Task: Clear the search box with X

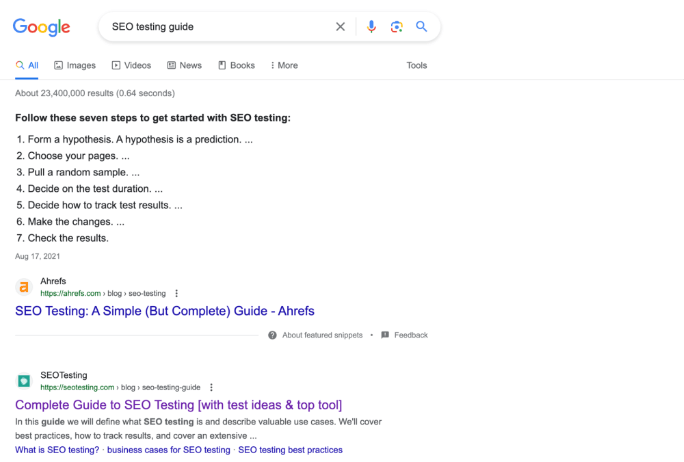Action: tap(340, 27)
